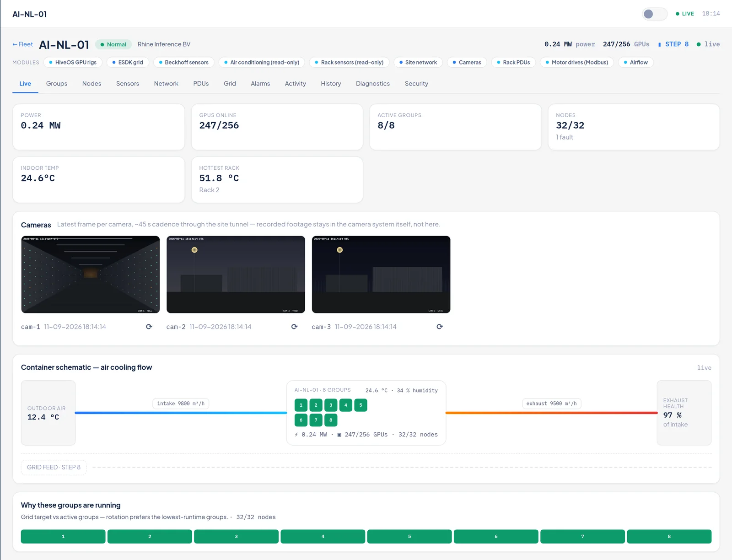The height and width of the screenshot is (560, 732).
Task: Select running group bar 5
Action: [409, 537]
